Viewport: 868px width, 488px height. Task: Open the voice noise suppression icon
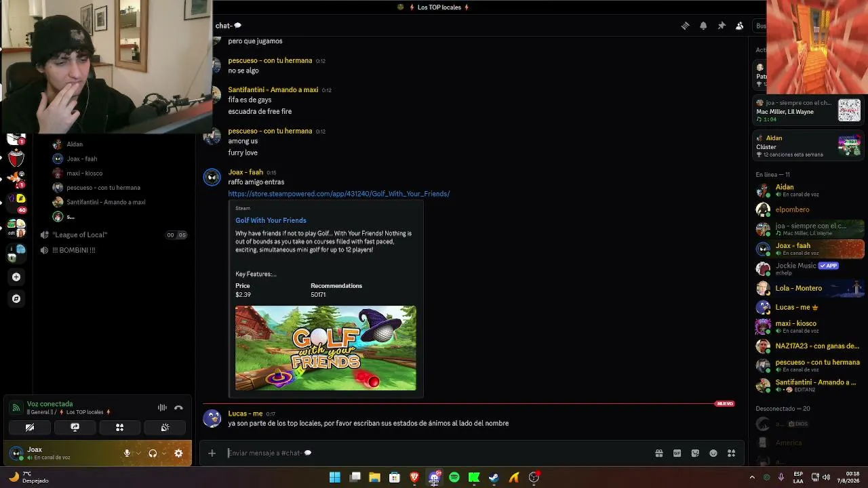(x=162, y=407)
